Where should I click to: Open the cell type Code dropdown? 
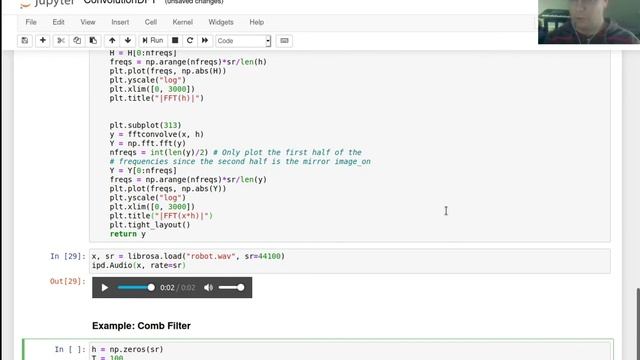coord(243,41)
